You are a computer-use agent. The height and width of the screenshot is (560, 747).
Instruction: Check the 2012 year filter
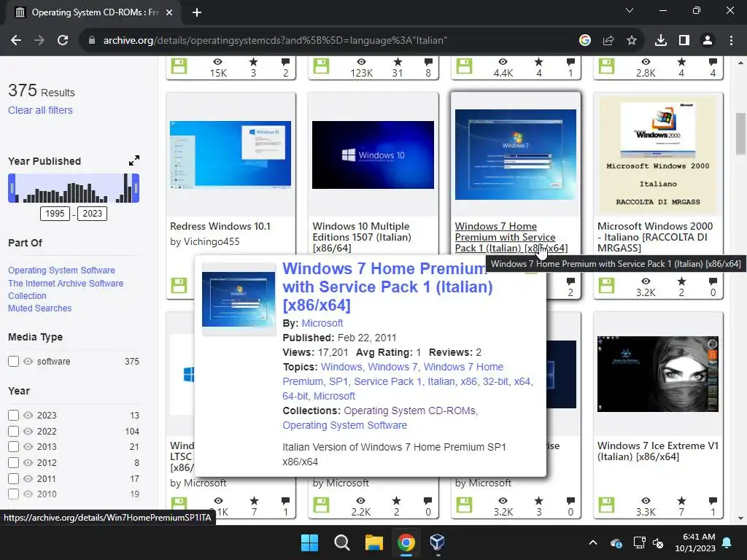click(13, 462)
